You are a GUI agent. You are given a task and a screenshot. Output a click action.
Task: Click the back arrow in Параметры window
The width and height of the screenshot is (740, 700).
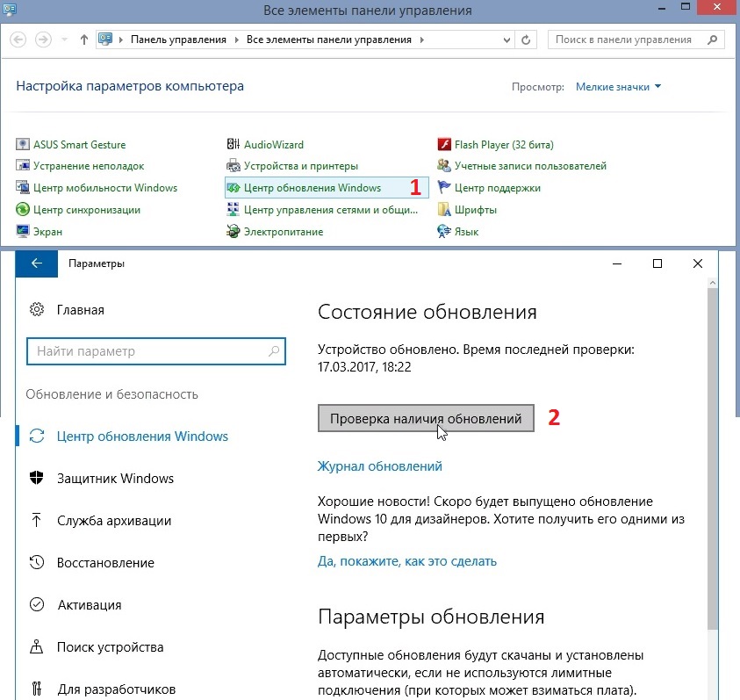click(x=37, y=263)
